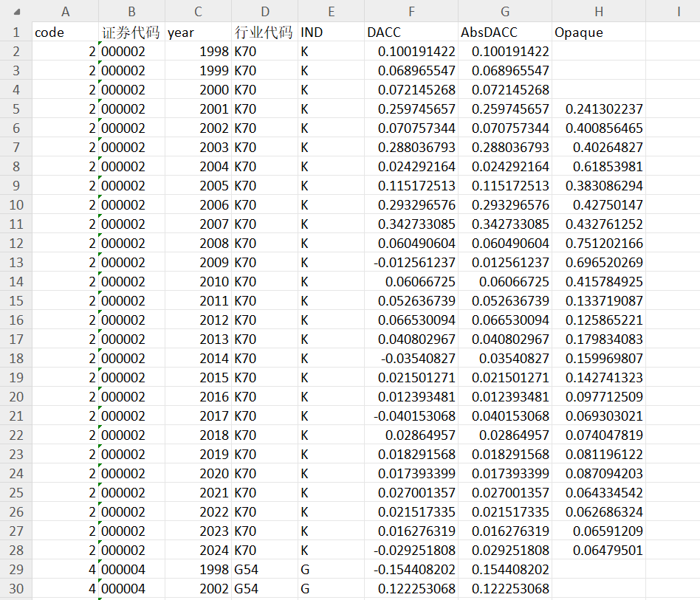This screenshot has width=700, height=600.
Task: Select K70 cell in row 20
Action: 265,396
